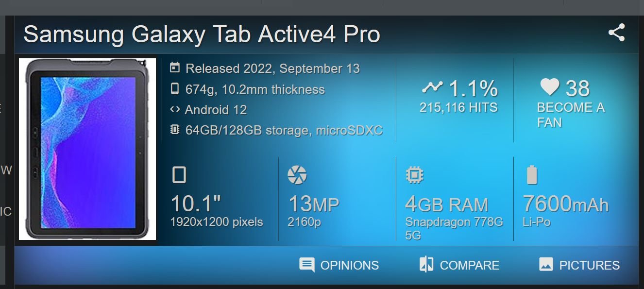Screen dimensions: 644x289
Task: Click the BECOME A FAN text
Action: pyautogui.click(x=571, y=115)
